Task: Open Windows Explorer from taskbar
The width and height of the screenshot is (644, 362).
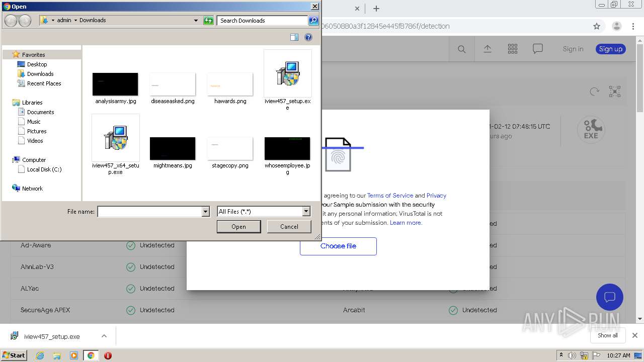Action: (x=57, y=355)
